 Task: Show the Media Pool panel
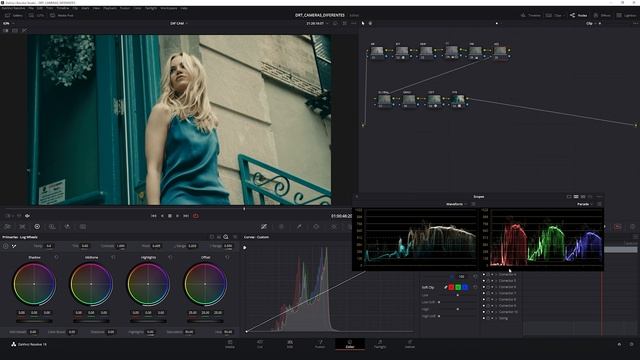[x=62, y=16]
